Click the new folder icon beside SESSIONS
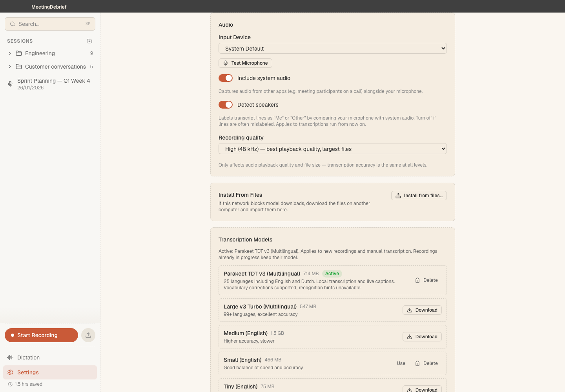This screenshot has height=392, width=565. 89,41
